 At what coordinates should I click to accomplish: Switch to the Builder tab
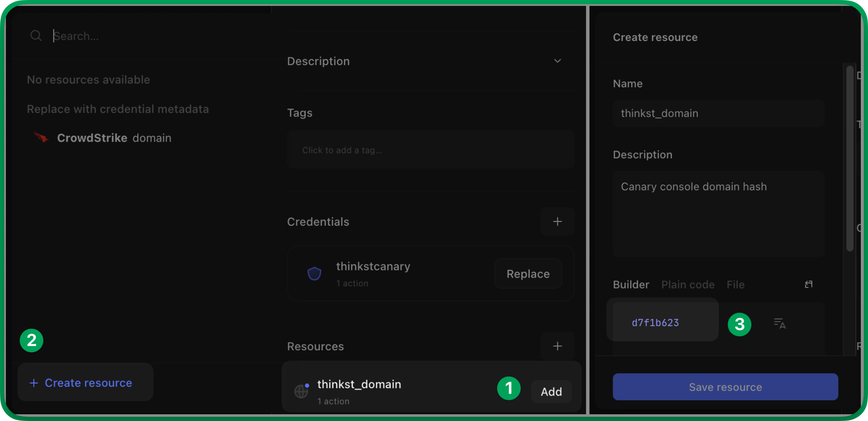(x=631, y=285)
